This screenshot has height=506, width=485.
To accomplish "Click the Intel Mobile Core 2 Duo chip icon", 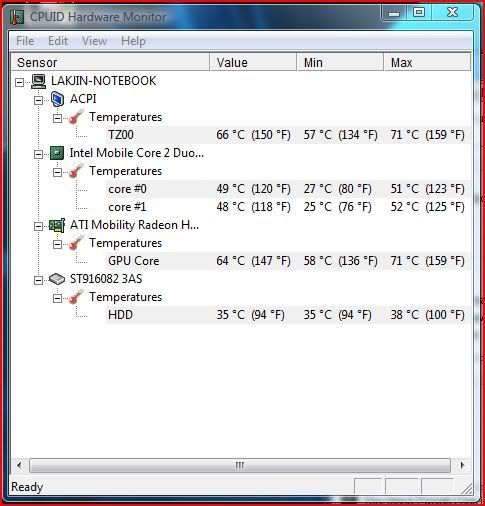I will (x=57, y=153).
